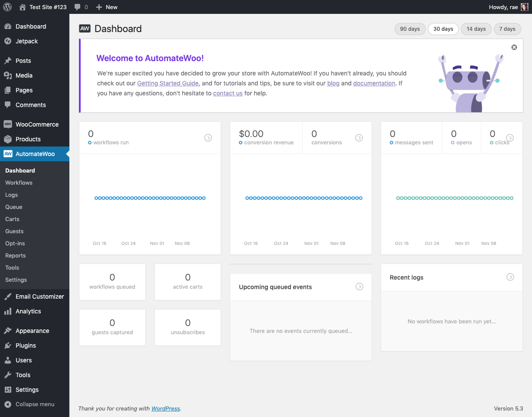Open the guests captured stat box
This screenshot has width=532, height=417.
112,327
